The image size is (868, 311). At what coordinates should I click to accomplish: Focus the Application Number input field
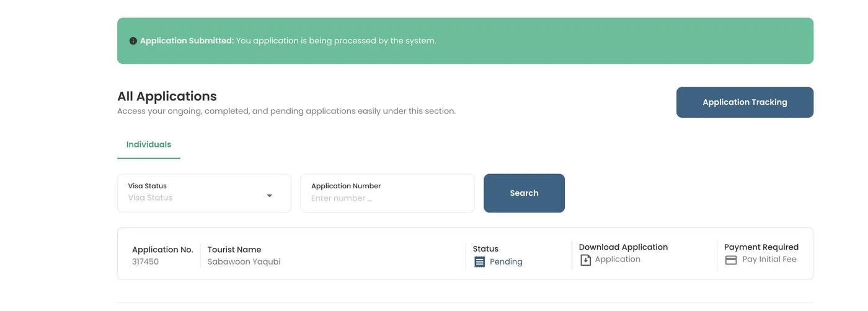click(x=387, y=193)
